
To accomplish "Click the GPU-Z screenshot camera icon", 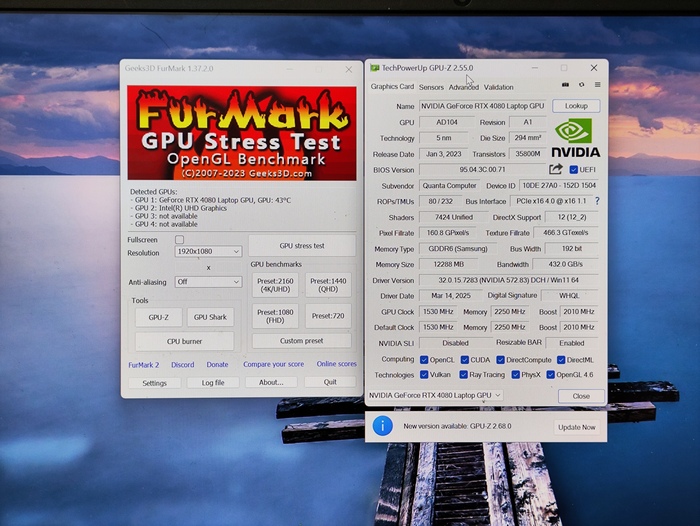I will [566, 87].
